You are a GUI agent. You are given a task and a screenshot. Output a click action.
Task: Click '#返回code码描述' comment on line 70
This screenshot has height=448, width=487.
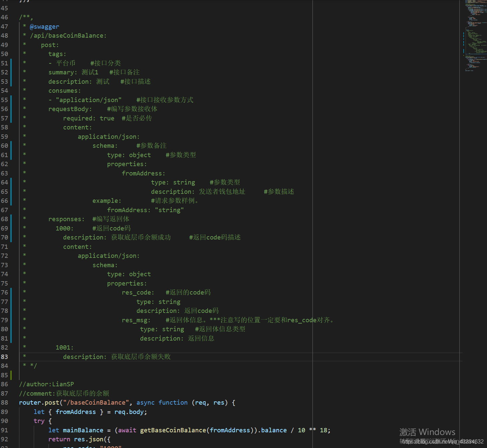point(215,238)
